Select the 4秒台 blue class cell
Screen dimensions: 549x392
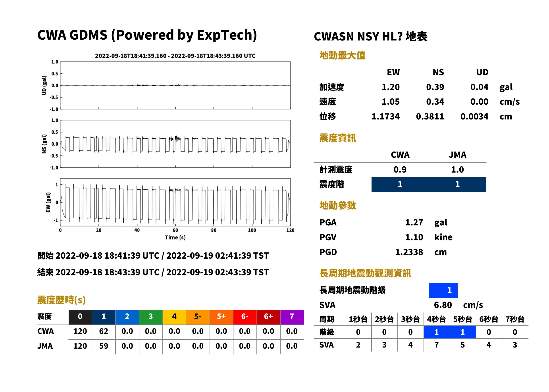click(x=437, y=332)
